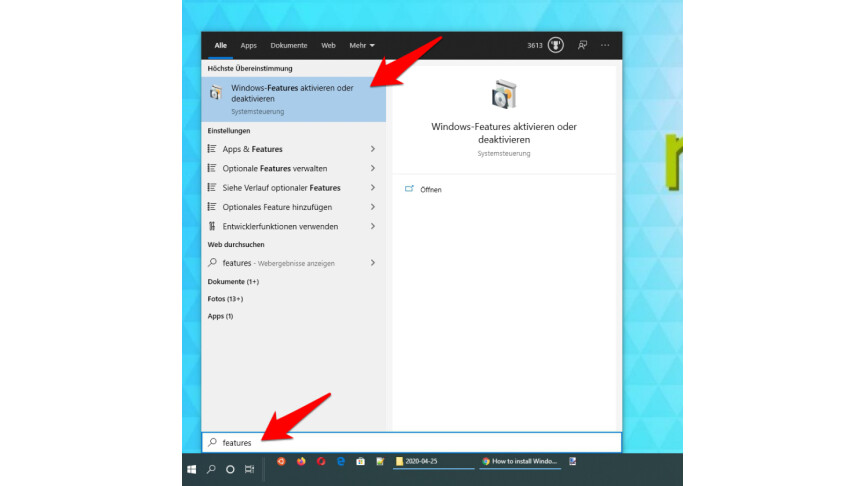
Task: Open the feedback icon in search header
Action: click(x=582, y=45)
